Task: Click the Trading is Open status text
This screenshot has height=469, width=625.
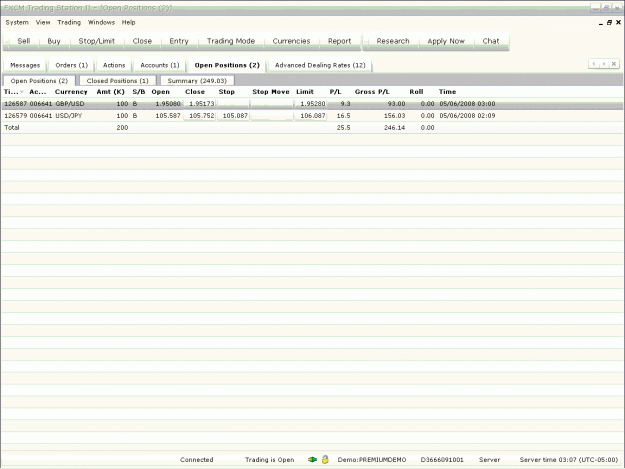Action: pyautogui.click(x=269, y=459)
